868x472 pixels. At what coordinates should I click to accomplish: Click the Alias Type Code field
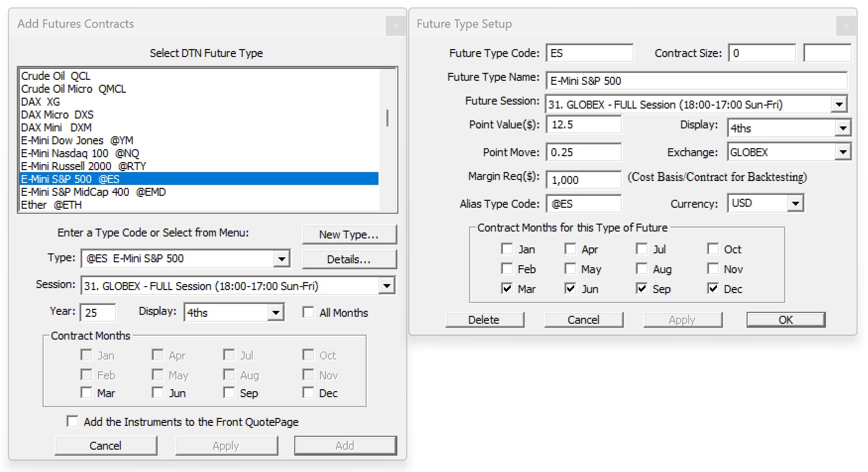(x=584, y=204)
